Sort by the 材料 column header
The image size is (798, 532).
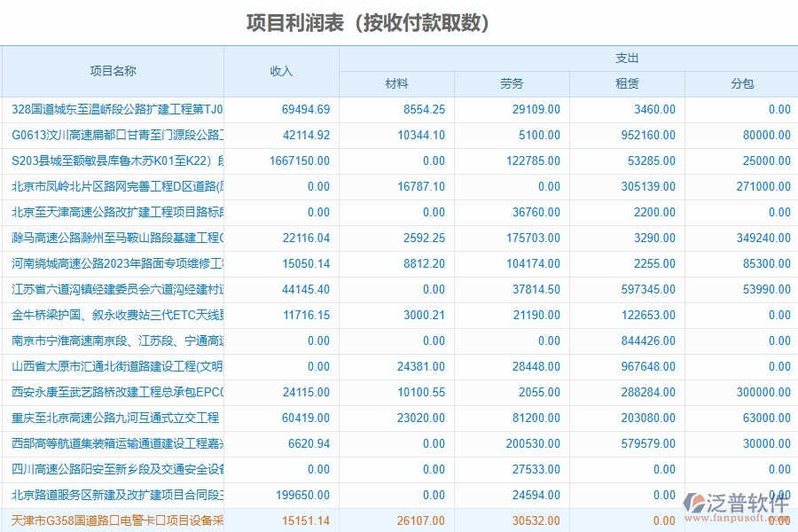click(396, 84)
